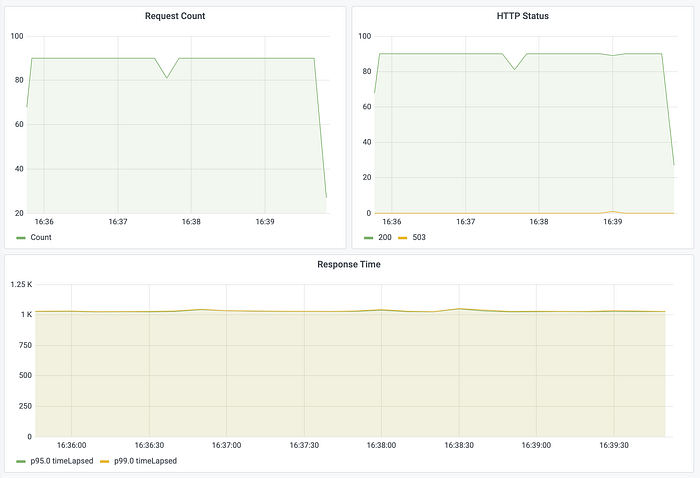The width and height of the screenshot is (700, 478).
Task: Open the HTTP Status panel title menu
Action: click(522, 16)
